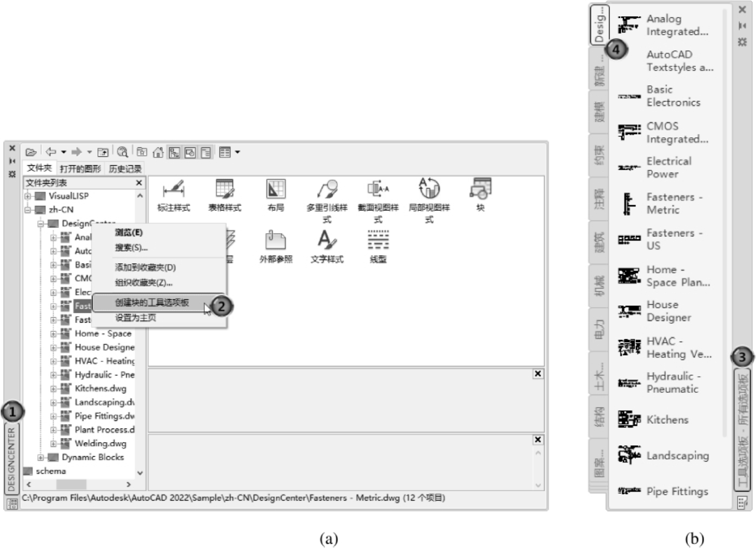
Task: Expand the Welding.dwg tree node
Action: [54, 444]
